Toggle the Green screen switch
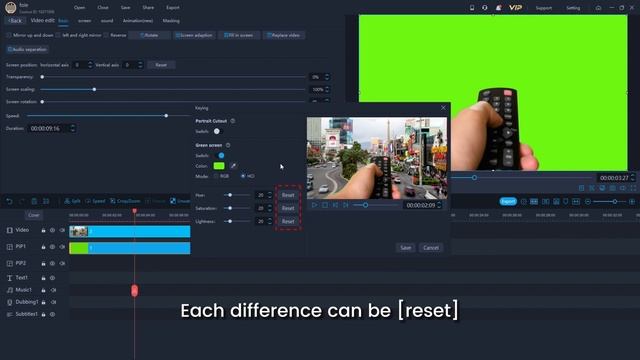Screen dimensions: 640x360 219,156
